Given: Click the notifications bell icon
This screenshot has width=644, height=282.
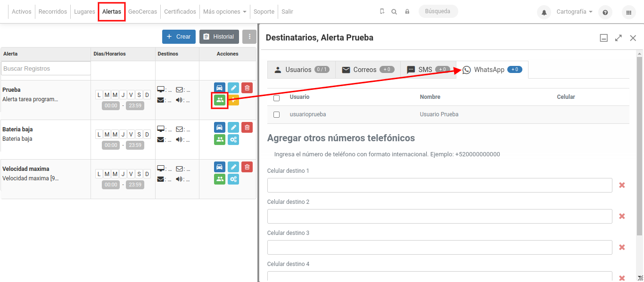Looking at the screenshot, I should pyautogui.click(x=544, y=12).
